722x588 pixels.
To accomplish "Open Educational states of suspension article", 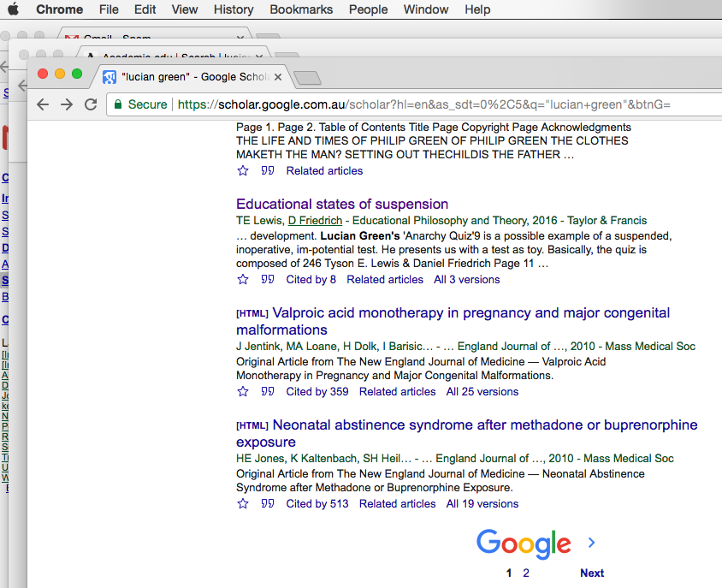I will (342, 205).
